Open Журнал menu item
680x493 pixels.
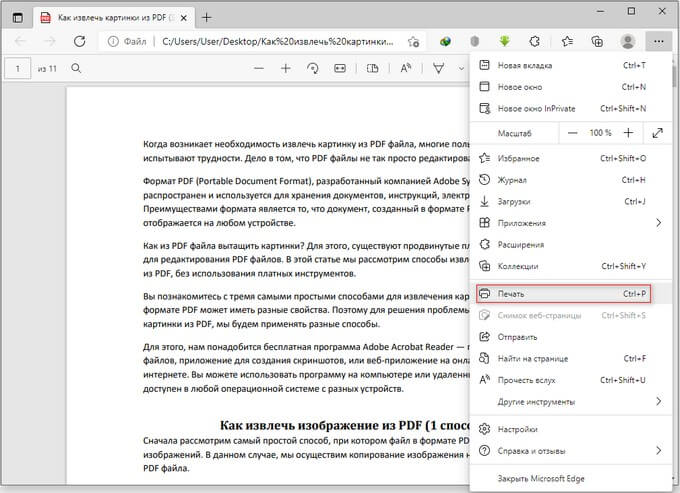pos(571,180)
